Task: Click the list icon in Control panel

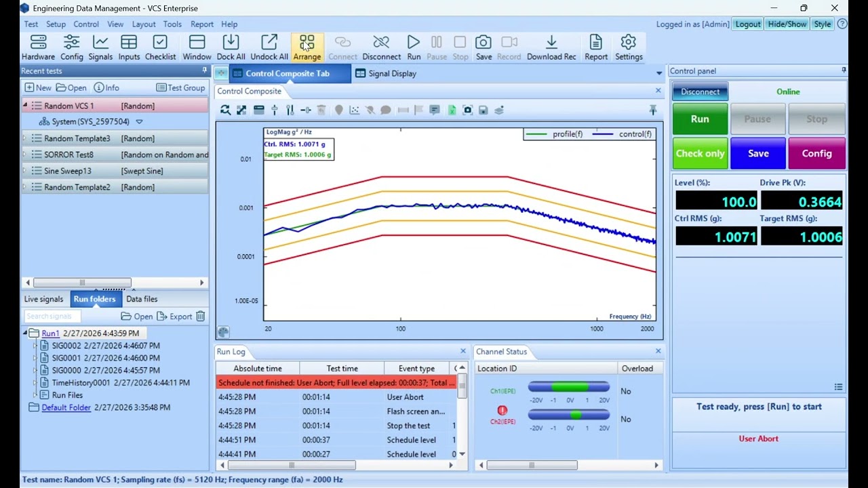Action: click(838, 386)
